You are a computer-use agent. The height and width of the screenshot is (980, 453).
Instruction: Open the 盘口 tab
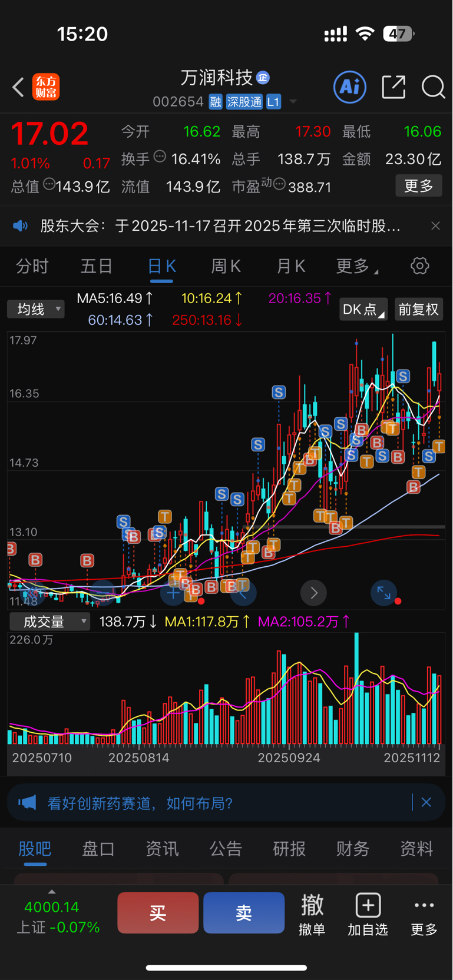[98, 849]
